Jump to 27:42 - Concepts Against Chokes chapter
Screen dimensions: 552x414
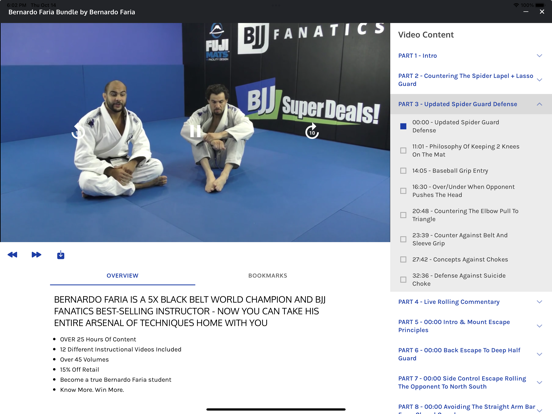(x=460, y=259)
